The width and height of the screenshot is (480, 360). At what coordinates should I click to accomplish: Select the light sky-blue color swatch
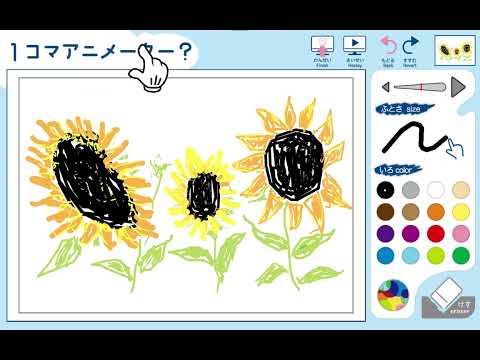coord(411,256)
